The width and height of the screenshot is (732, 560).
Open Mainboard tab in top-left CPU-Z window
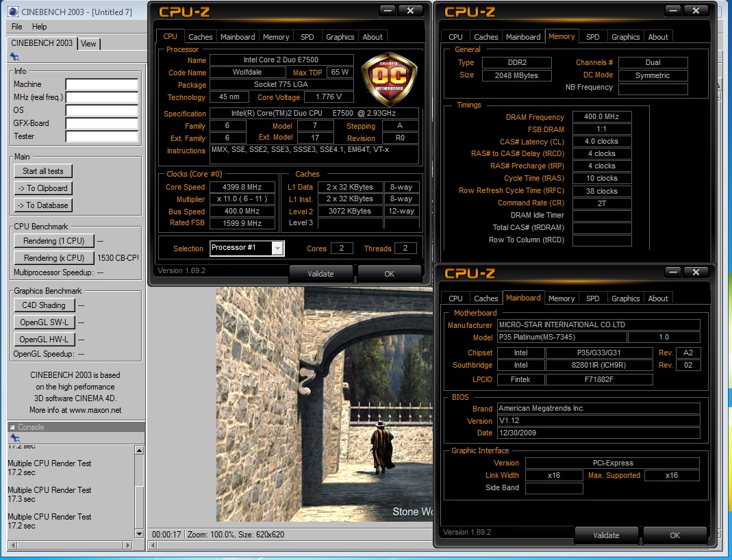click(238, 37)
